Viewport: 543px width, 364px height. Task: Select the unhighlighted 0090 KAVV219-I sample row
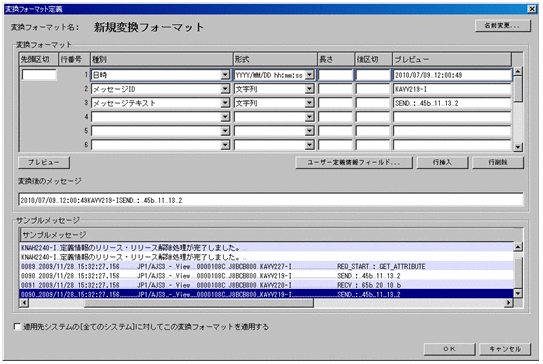point(267,276)
